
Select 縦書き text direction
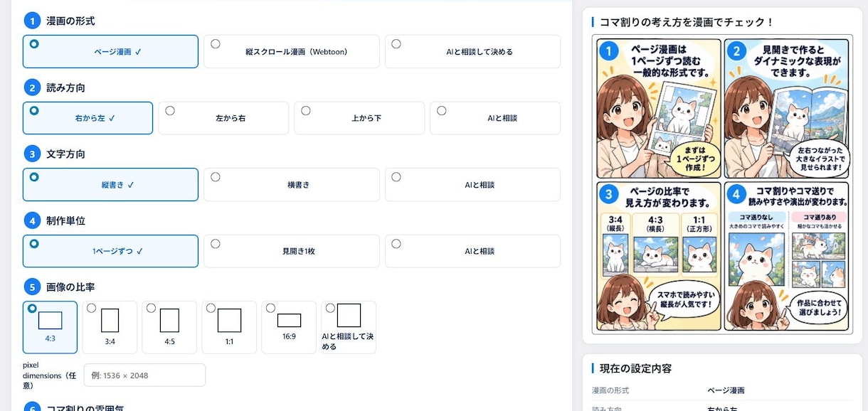tap(110, 185)
